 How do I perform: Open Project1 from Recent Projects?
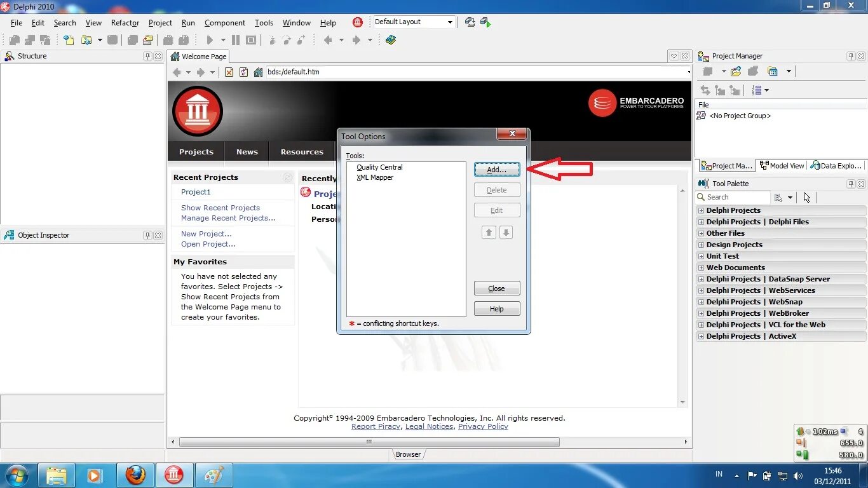tap(196, 192)
